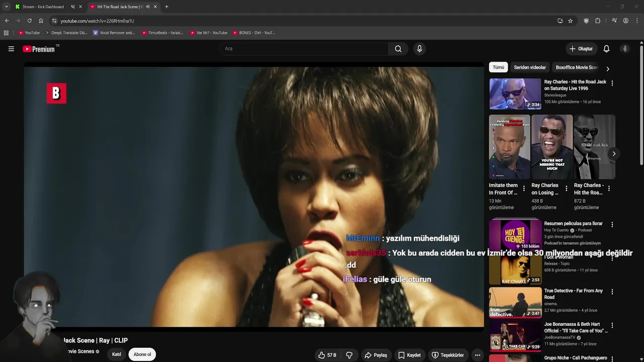Open the Chrome profile icon

click(x=625, y=21)
